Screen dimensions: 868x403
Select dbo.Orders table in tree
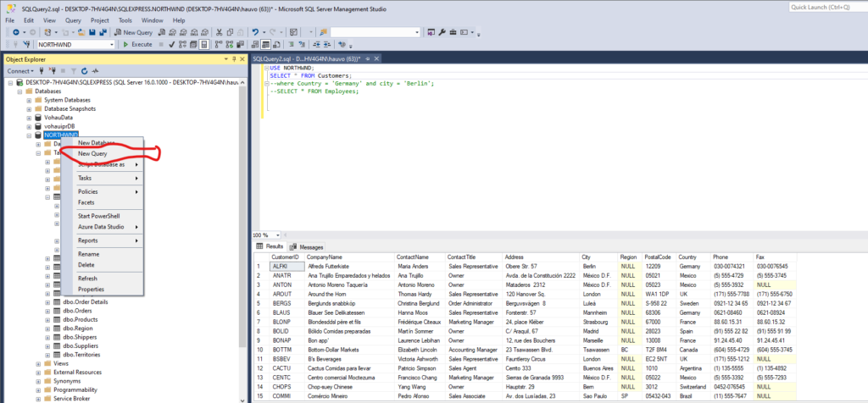point(77,311)
